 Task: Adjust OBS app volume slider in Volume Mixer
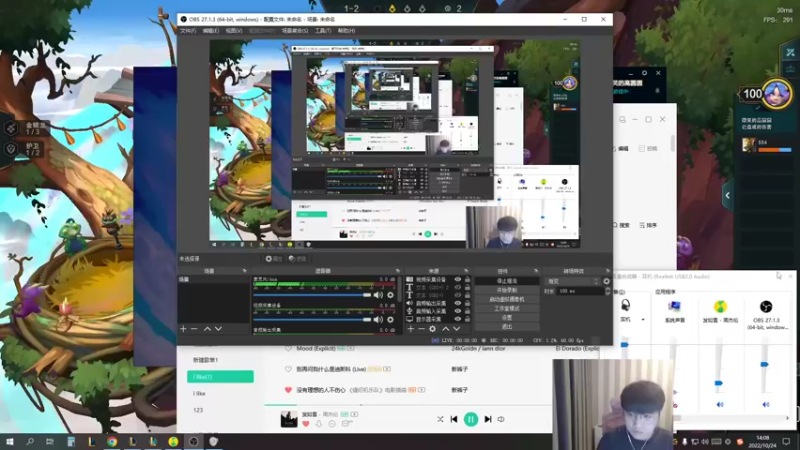click(764, 364)
